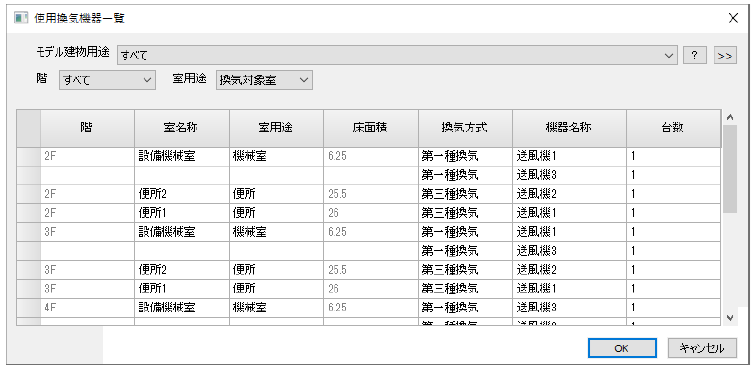Click the 使用換気機器一覧 window title icon
This screenshot has width=755, height=368.
(x=21, y=18)
